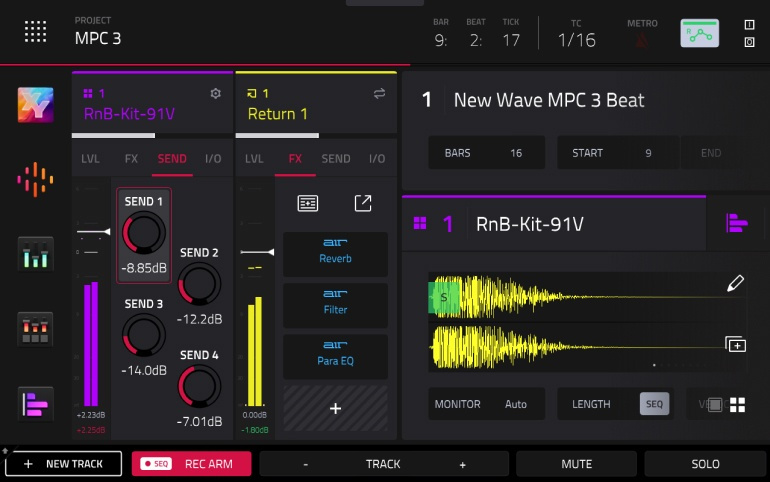Mute the current track
Viewport: 770px width, 482px height.
(577, 464)
